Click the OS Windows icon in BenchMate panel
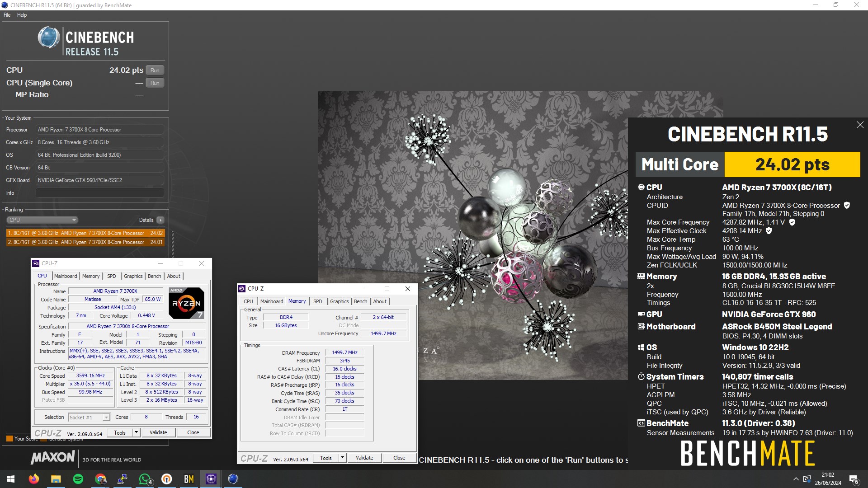Screen dimensions: 868x488 (x=641, y=347)
